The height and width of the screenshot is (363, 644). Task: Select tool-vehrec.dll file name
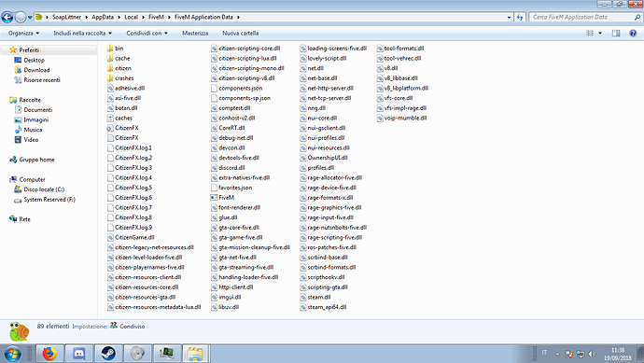pos(402,58)
